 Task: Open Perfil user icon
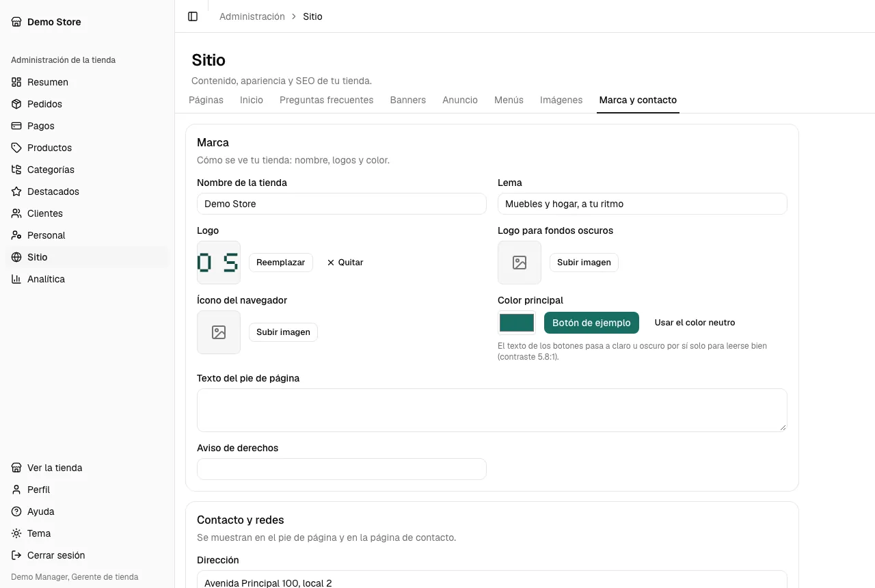point(16,490)
